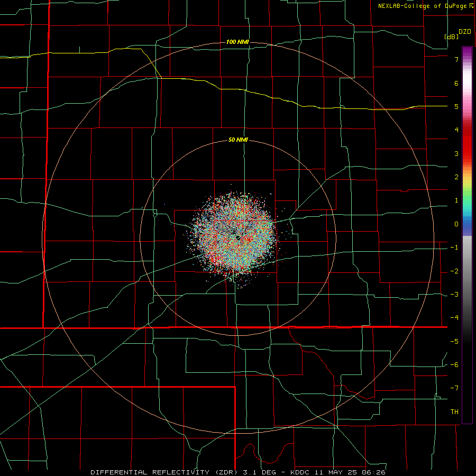The width and height of the screenshot is (476, 476).
Task: Click the 2 tick label on the color scale
Action: (456, 177)
